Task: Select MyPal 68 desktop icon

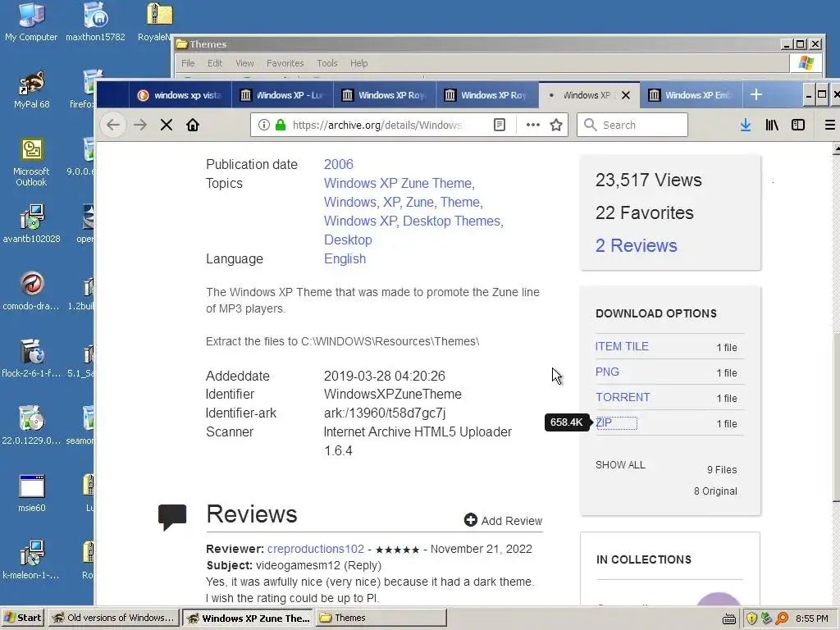Action: pos(31,89)
